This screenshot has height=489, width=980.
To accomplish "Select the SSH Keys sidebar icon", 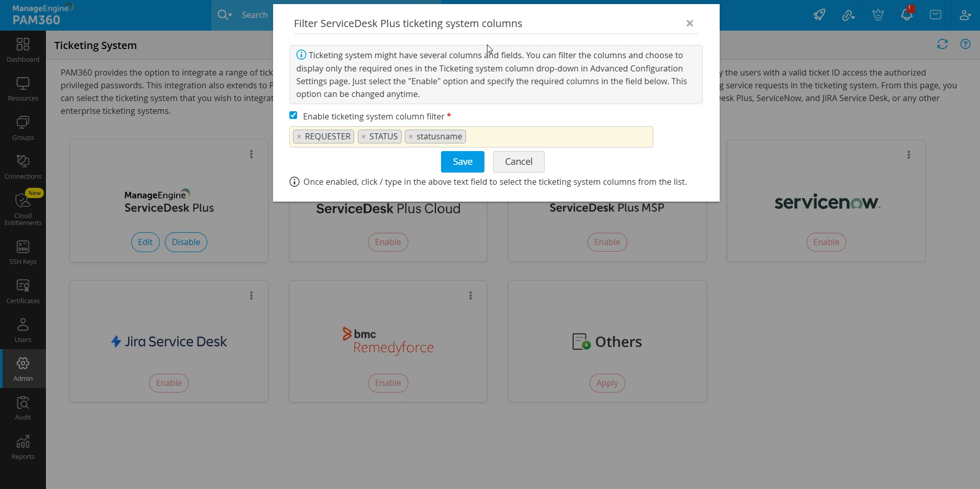I will pos(22,252).
